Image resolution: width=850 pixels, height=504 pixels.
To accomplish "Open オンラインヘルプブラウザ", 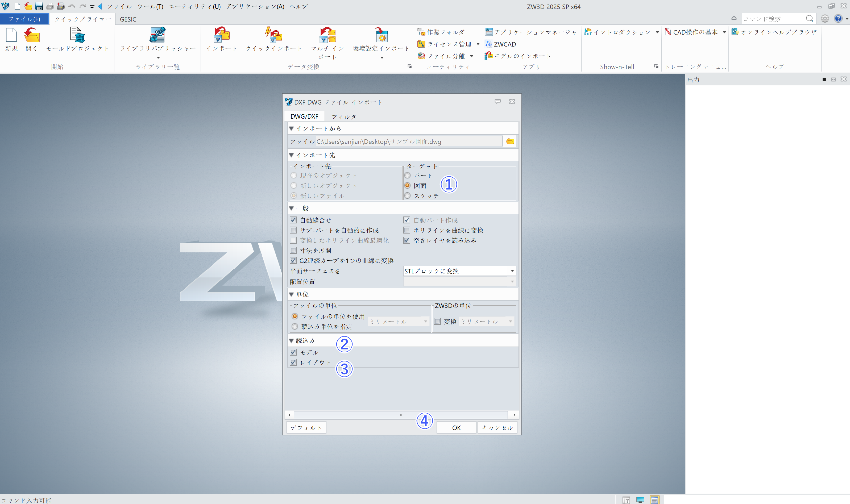I will [774, 32].
